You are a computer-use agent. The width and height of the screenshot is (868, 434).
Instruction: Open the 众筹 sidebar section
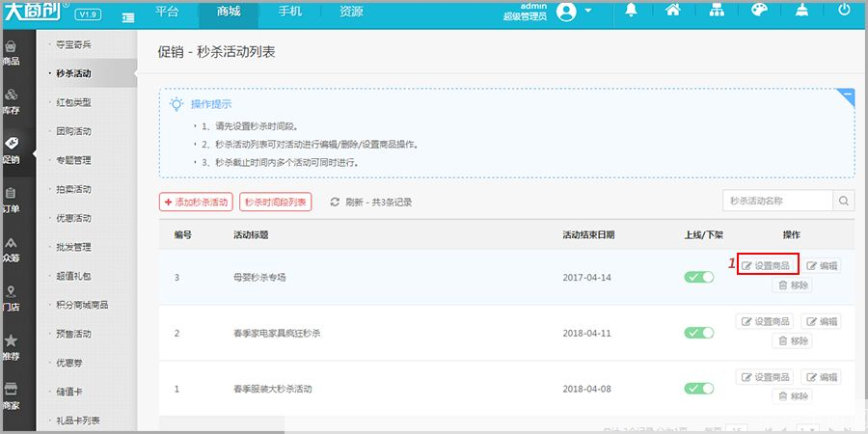[x=11, y=250]
